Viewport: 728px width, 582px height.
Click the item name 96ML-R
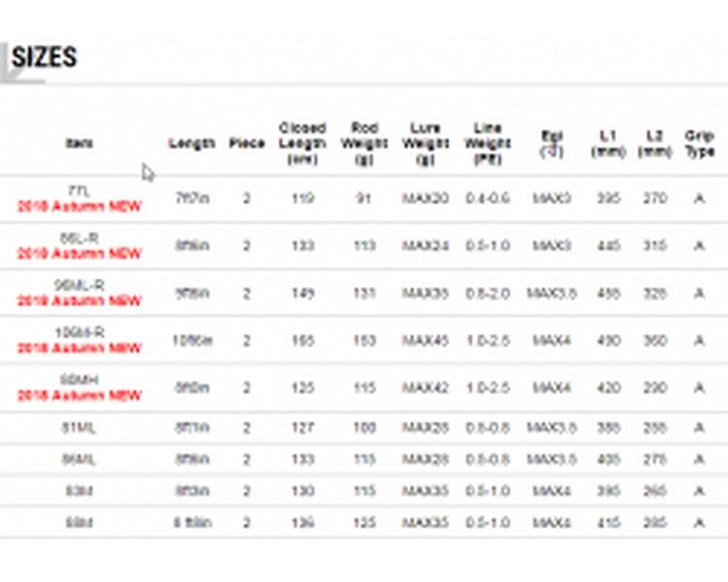pos(80,285)
